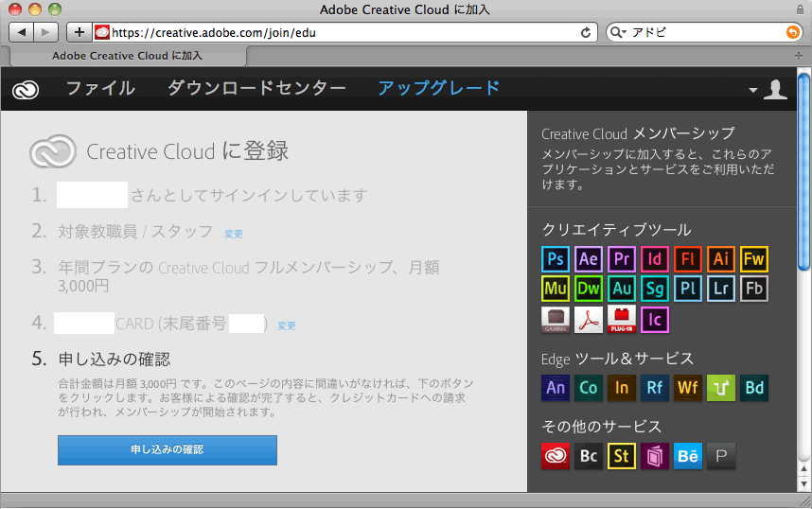Click the green Typekit icon

(721, 388)
